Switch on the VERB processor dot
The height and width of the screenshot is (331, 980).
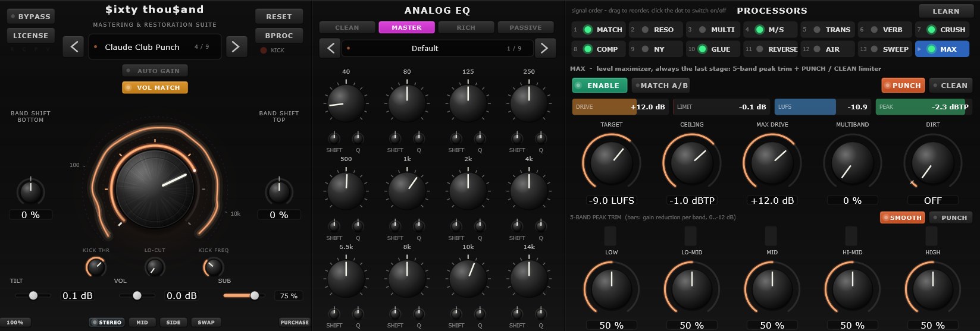point(873,30)
